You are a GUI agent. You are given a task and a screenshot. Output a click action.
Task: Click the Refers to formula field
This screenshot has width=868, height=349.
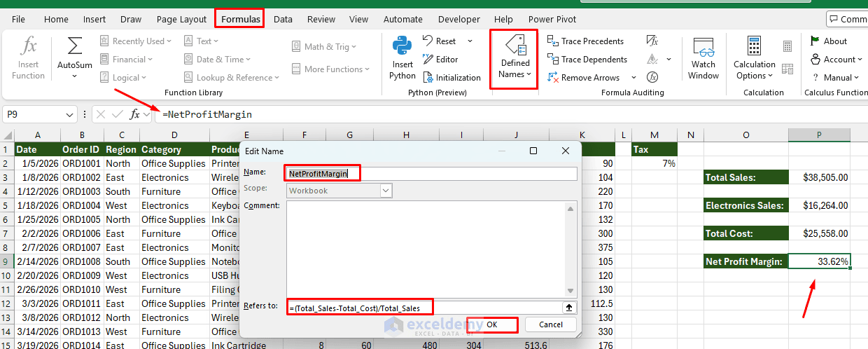click(x=423, y=307)
